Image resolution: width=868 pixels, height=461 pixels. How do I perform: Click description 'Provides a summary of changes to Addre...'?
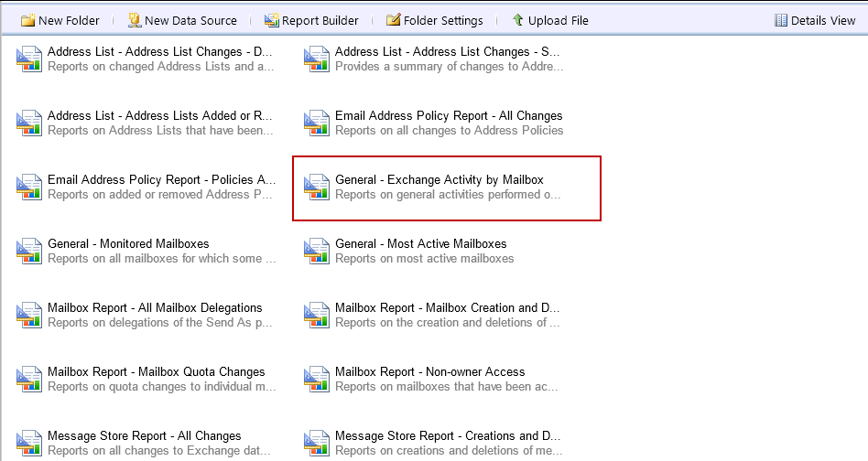pyautogui.click(x=449, y=67)
